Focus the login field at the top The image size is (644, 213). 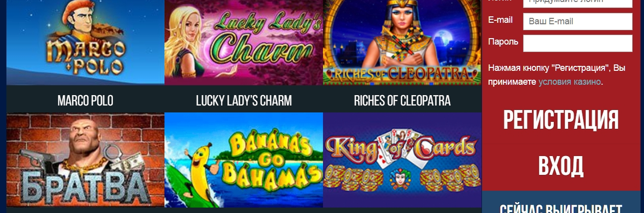578,3
